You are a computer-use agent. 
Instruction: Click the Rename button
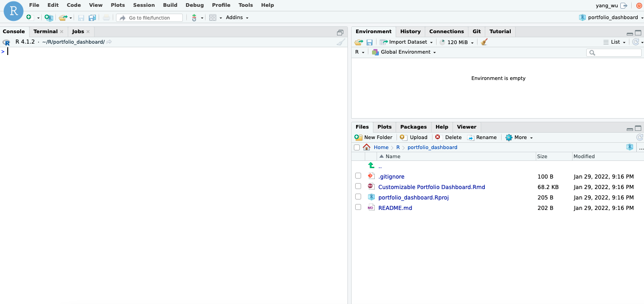(x=482, y=137)
